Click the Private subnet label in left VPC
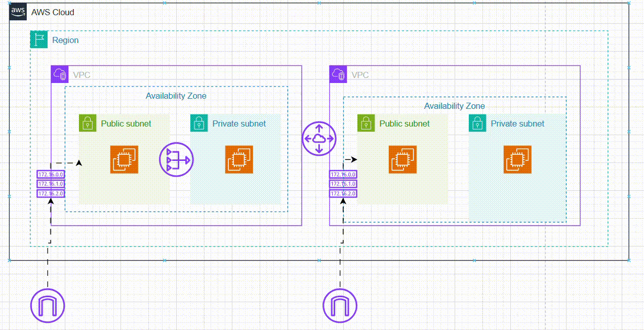This screenshot has height=330, width=644. click(239, 123)
